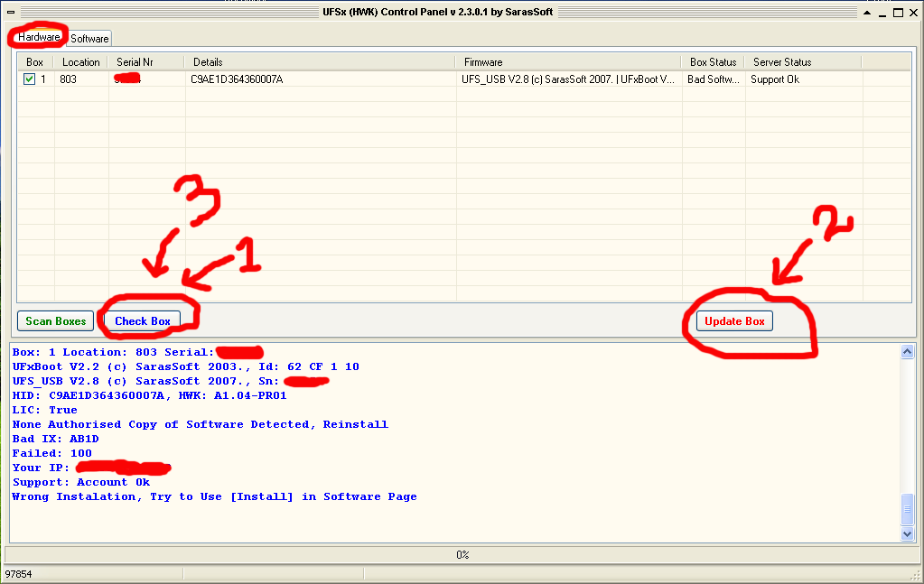Click the 'Support: Account Ok' log line
This screenshot has height=584, width=924.
pos(81,482)
